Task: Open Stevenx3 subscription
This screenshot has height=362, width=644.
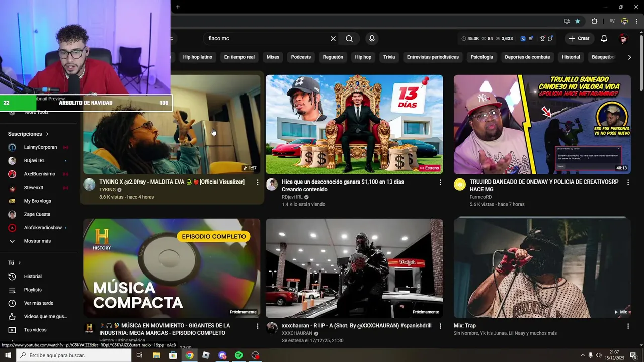Action: pos(39,188)
